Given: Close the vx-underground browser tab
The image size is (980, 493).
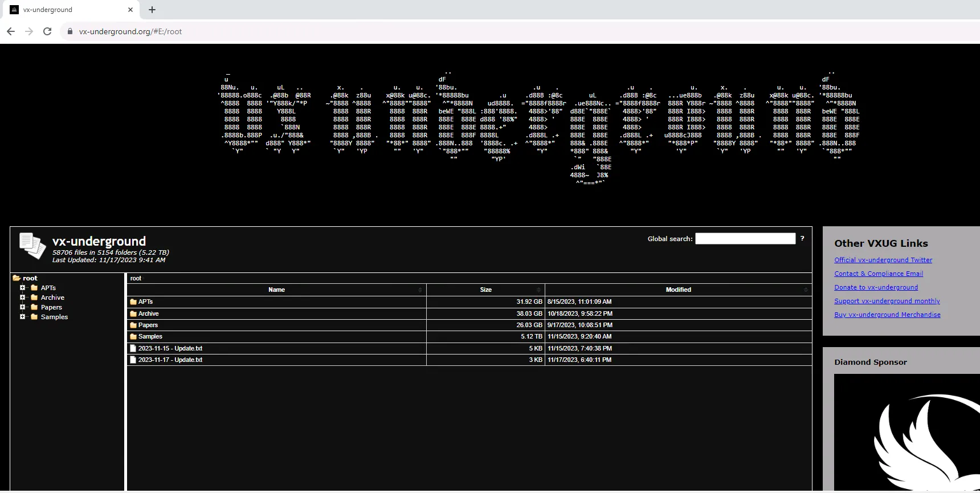Looking at the screenshot, I should coord(130,10).
